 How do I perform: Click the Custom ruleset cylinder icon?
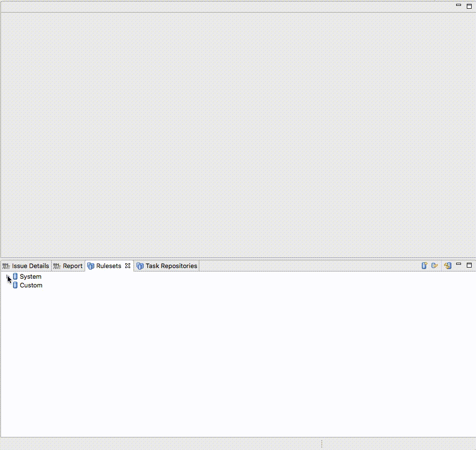coord(15,285)
